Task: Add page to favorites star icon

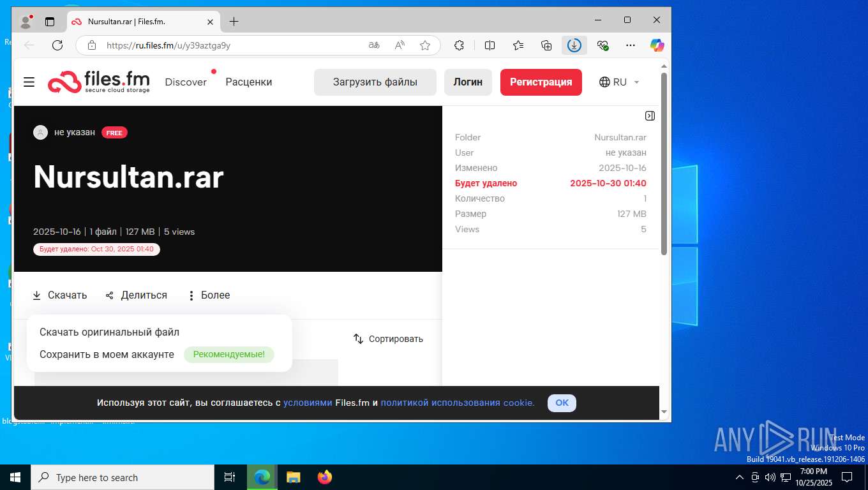Action: [425, 45]
